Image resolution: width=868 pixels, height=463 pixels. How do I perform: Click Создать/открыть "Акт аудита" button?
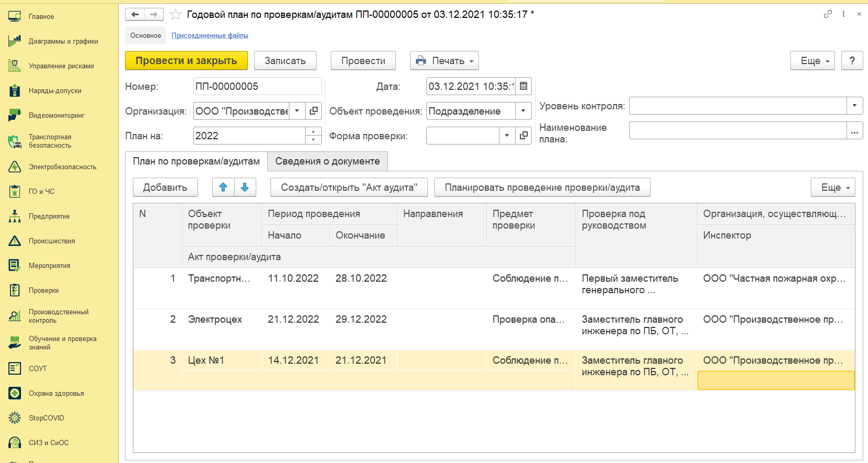coord(349,187)
